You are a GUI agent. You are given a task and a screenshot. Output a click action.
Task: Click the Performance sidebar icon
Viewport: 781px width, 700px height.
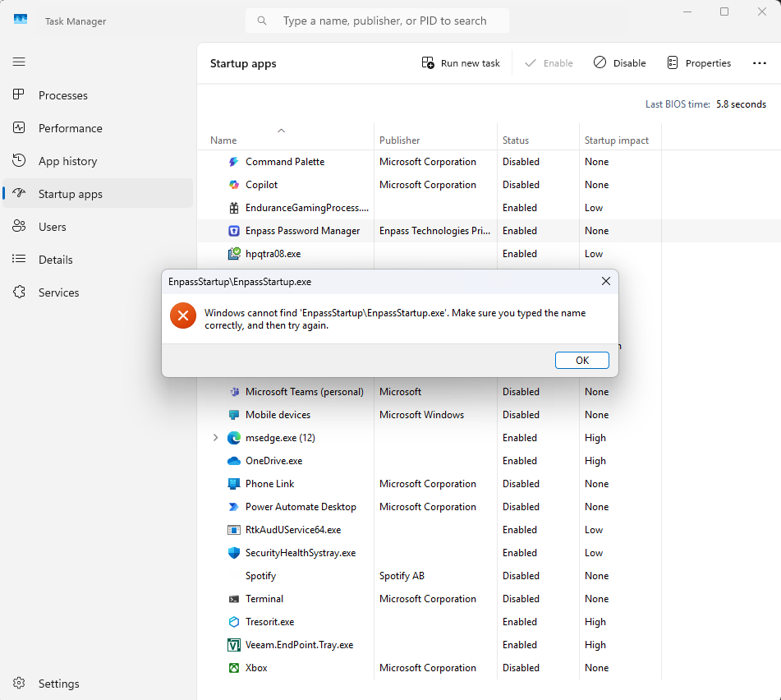[x=19, y=128]
